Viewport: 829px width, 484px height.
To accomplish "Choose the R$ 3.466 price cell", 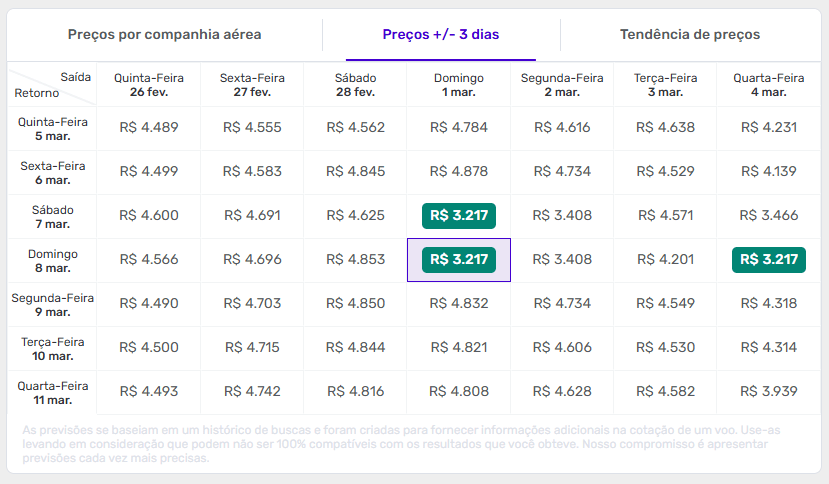I will (x=768, y=216).
